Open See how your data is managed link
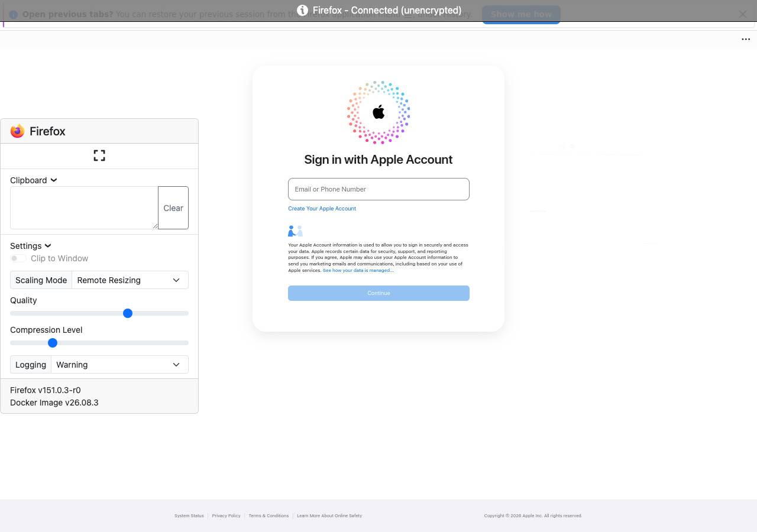Screen dimensions: 757x532 coord(358,270)
